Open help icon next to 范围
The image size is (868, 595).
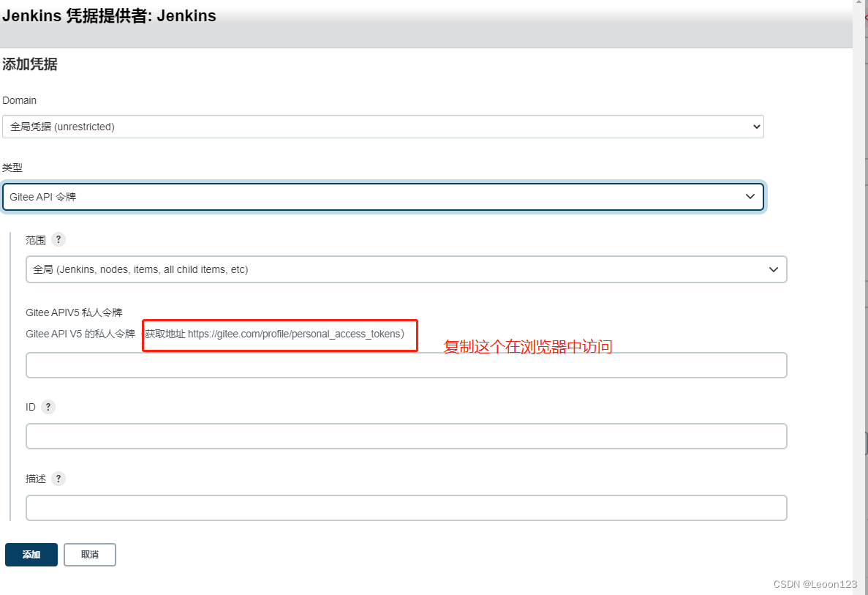(58, 239)
